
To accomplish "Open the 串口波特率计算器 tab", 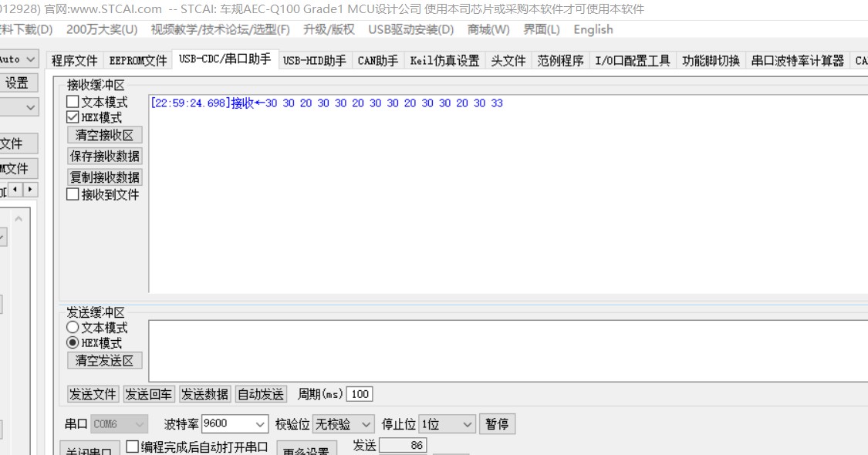I will tap(797, 60).
